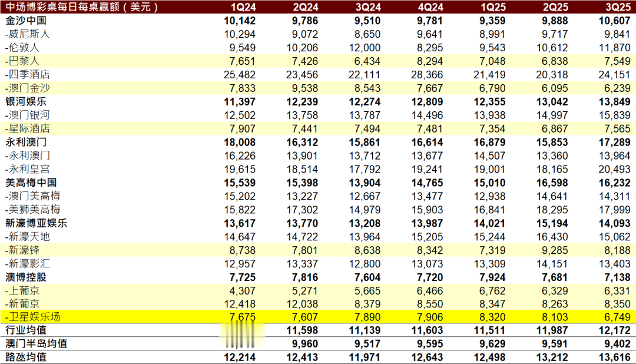The image size is (636, 364).
Task: Click the 新濠博亚娱乐 row label
Action: [36, 223]
